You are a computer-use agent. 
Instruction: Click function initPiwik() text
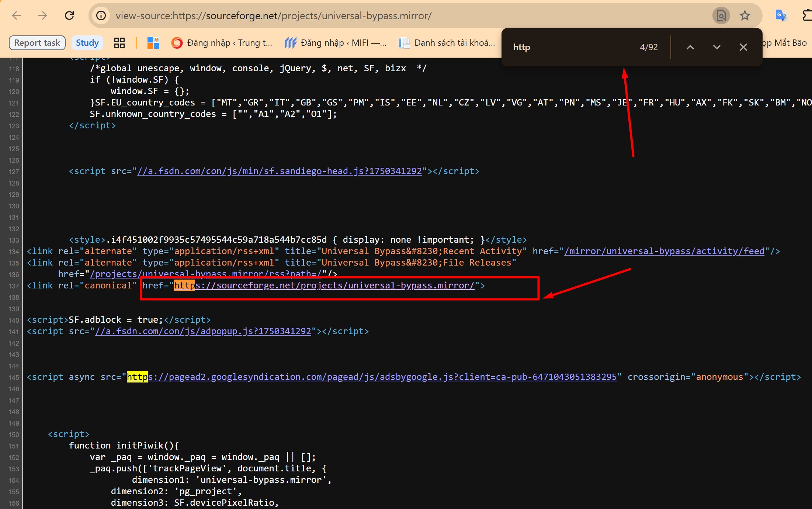point(124,446)
